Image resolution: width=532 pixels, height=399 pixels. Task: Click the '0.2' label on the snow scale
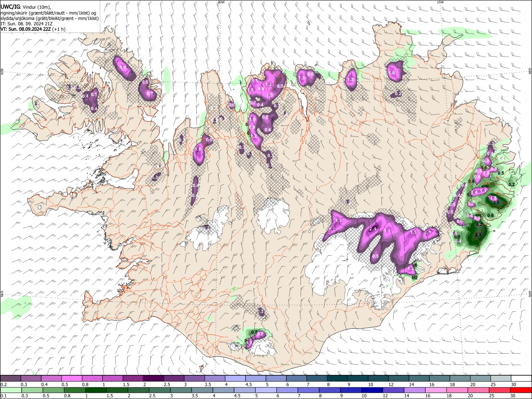[3, 384]
